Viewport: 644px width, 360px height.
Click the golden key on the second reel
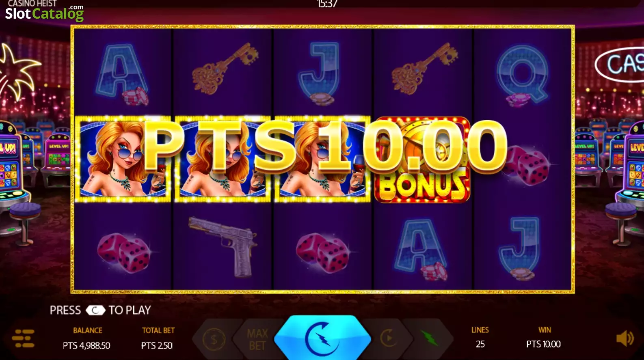point(225,69)
